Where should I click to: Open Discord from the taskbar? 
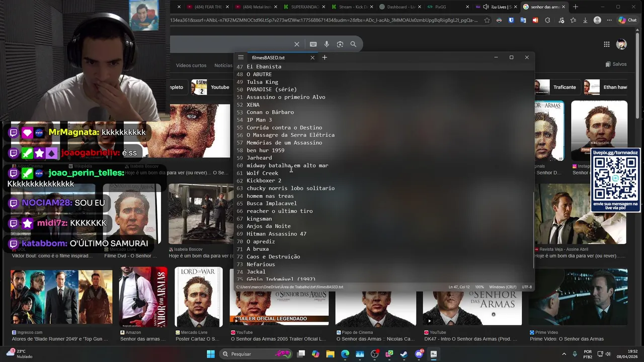419,354
